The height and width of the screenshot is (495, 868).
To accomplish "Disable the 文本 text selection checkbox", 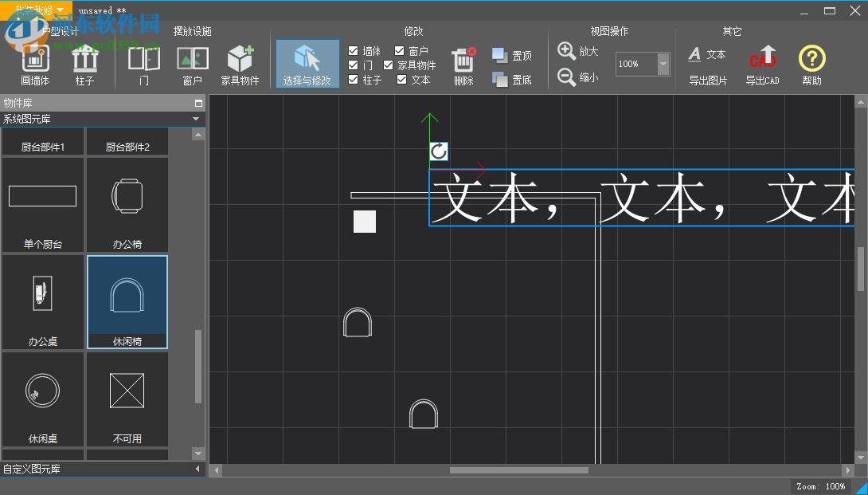I will coord(400,80).
